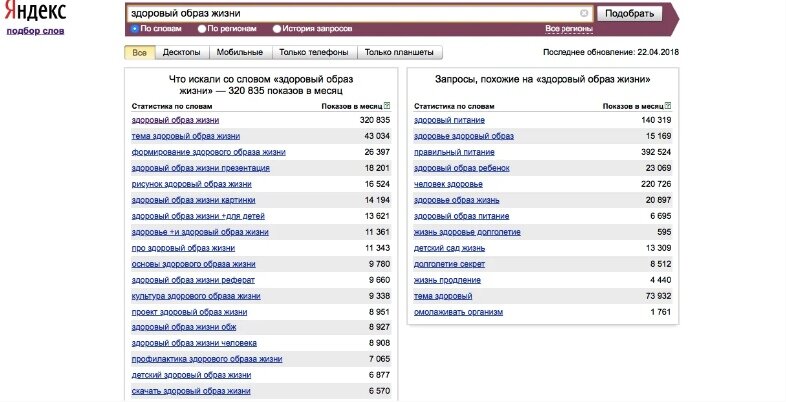Switch to the 'Только планшеты' tab

[399, 52]
